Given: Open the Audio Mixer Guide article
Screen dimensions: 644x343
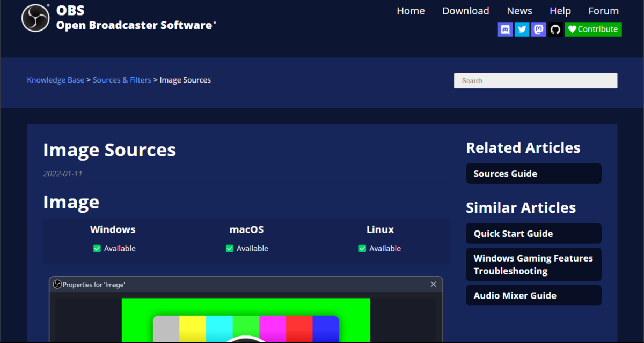Looking at the screenshot, I should (533, 295).
